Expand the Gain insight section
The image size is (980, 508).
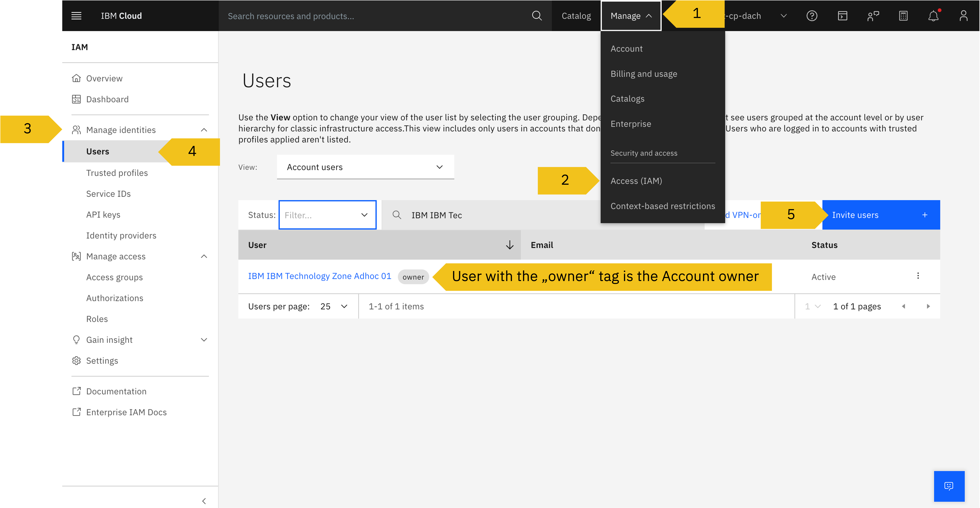pyautogui.click(x=204, y=340)
